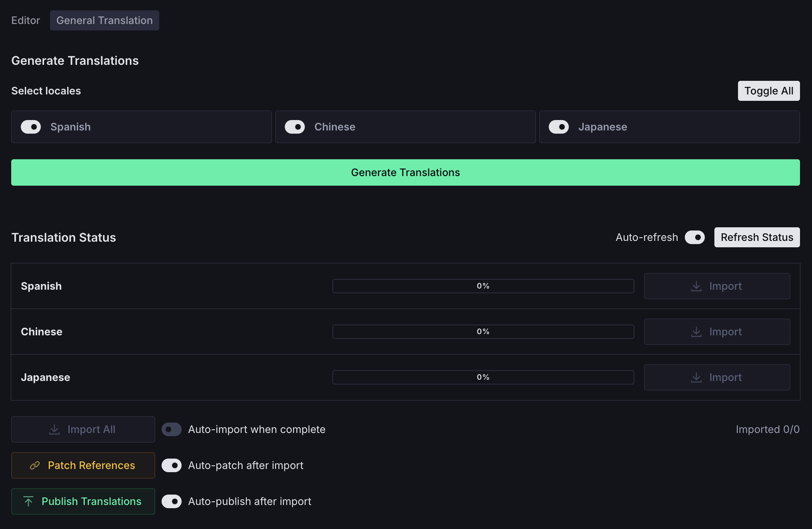Viewport: 812px width, 529px height.
Task: Click the Toggle All button
Action: (x=768, y=91)
